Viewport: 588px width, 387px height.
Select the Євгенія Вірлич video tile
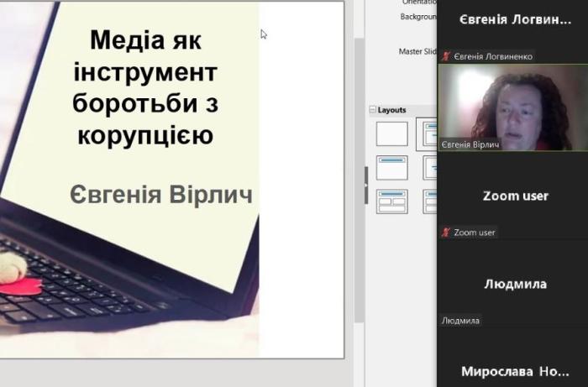point(512,107)
